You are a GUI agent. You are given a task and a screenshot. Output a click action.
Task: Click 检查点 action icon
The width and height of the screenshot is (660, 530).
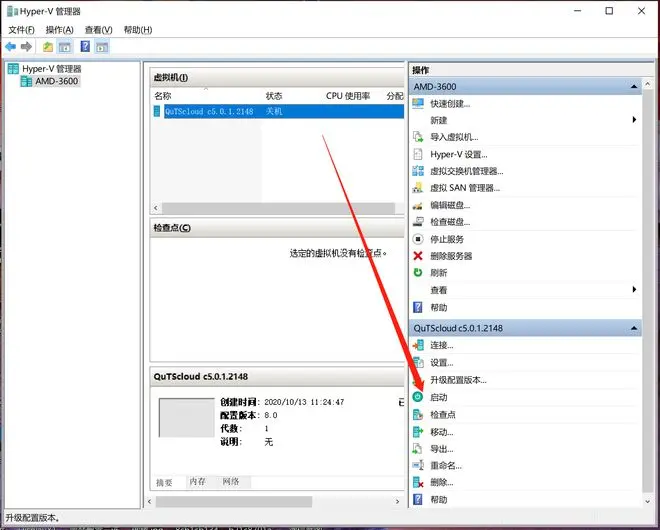[418, 415]
